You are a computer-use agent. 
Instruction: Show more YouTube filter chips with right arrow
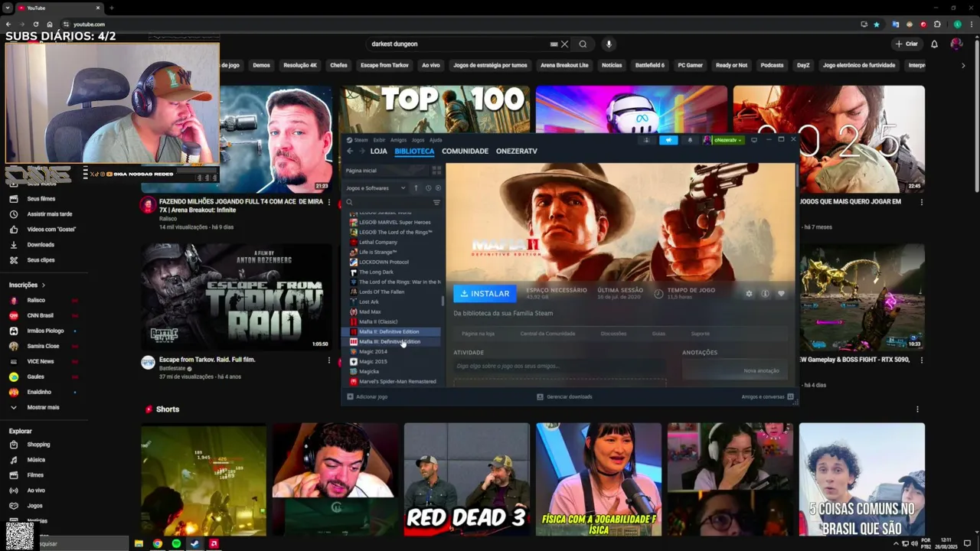tap(963, 65)
